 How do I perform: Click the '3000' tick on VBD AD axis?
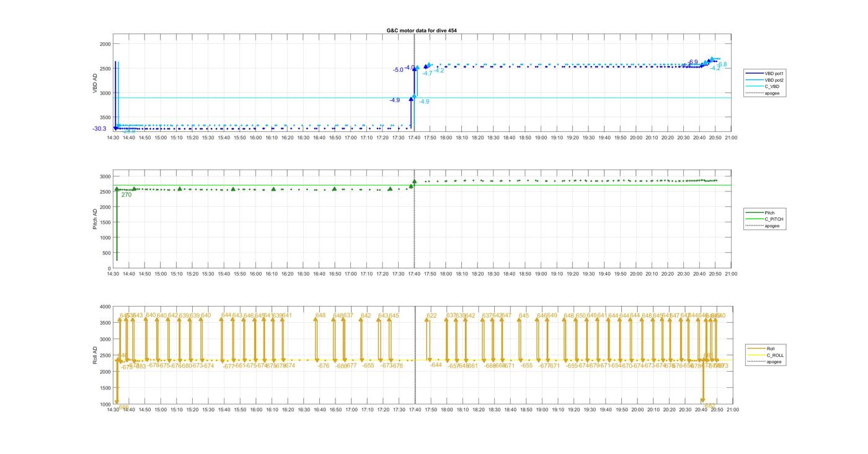point(105,93)
